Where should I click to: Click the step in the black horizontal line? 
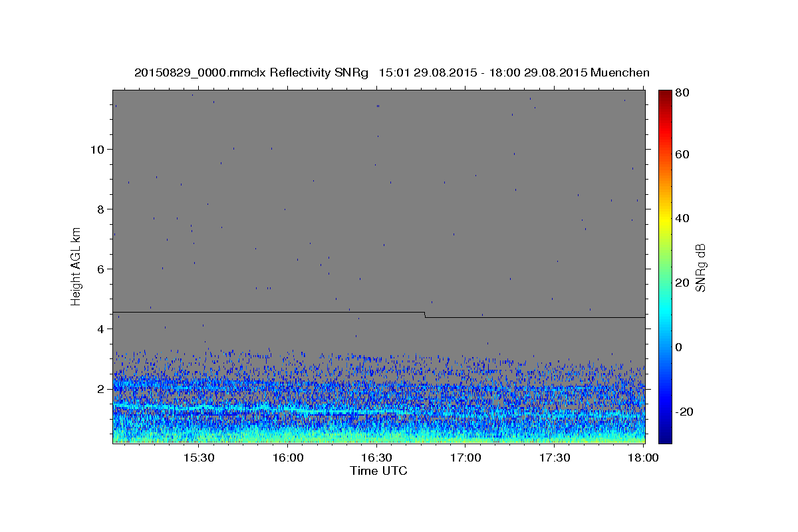click(425, 315)
